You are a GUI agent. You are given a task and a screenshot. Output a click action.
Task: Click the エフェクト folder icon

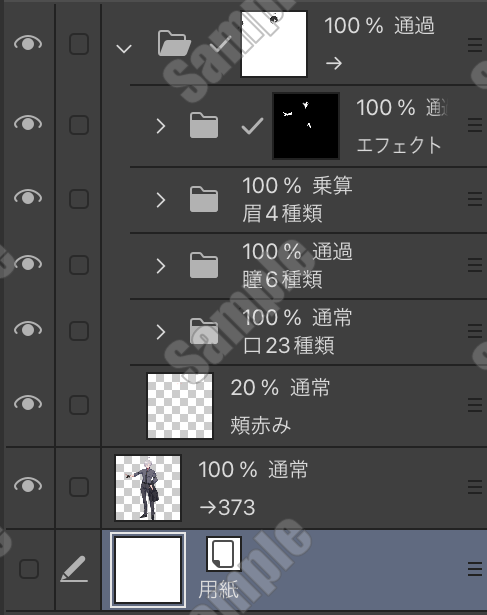[x=204, y=125]
